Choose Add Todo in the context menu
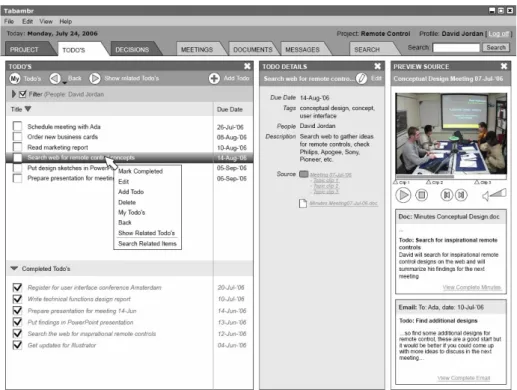 [x=131, y=192]
